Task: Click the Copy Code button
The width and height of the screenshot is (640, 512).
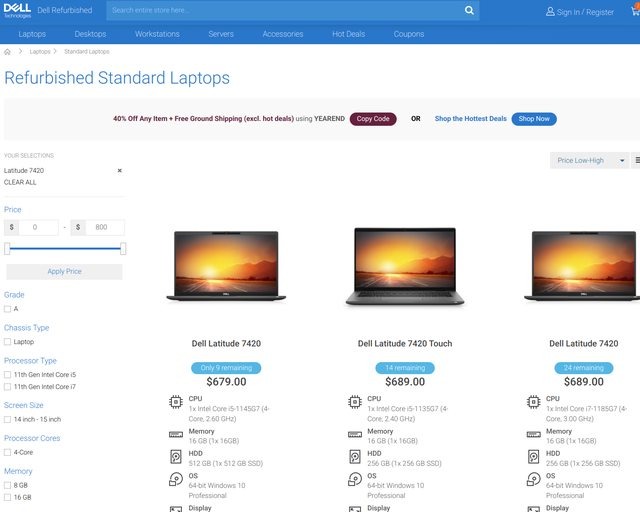Action: point(373,119)
